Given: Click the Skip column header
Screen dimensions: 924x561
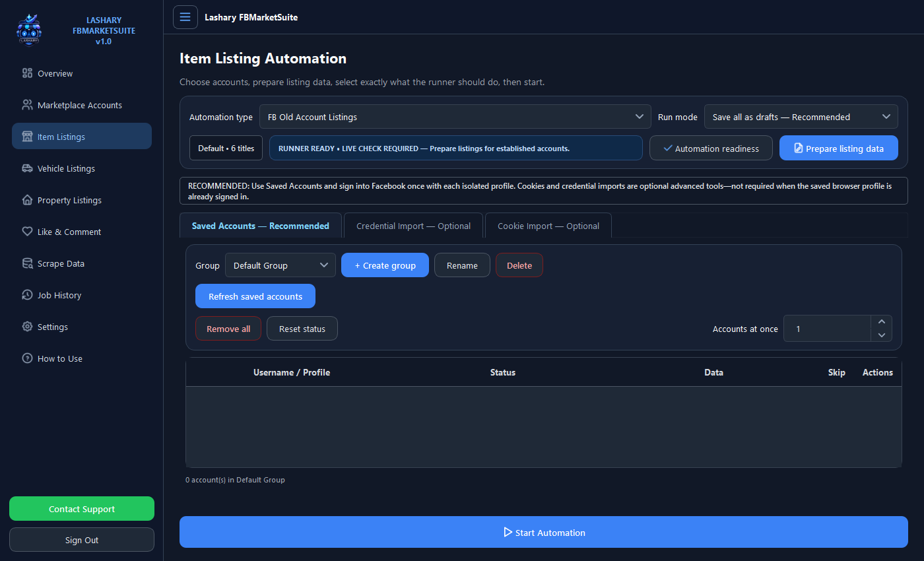Looking at the screenshot, I should [837, 372].
